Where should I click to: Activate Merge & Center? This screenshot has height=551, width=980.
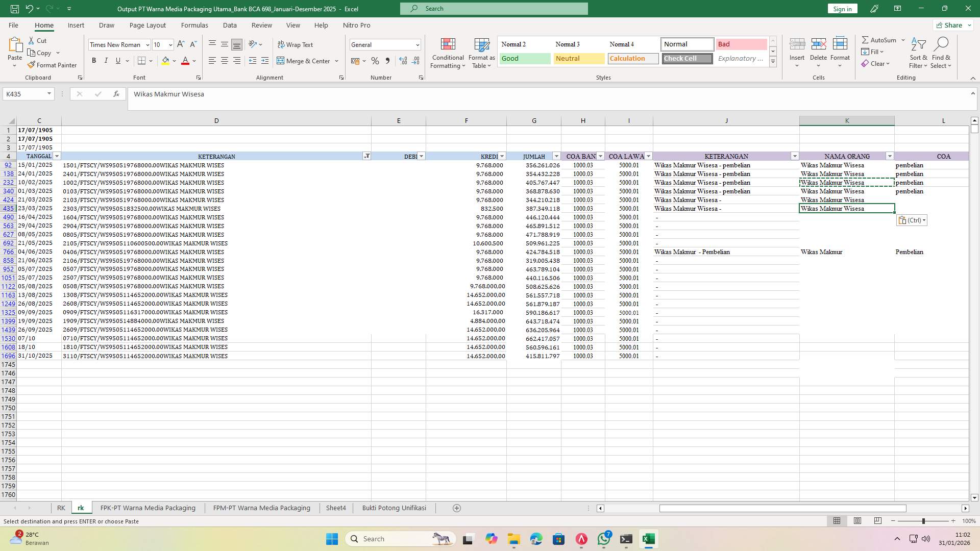coord(304,61)
